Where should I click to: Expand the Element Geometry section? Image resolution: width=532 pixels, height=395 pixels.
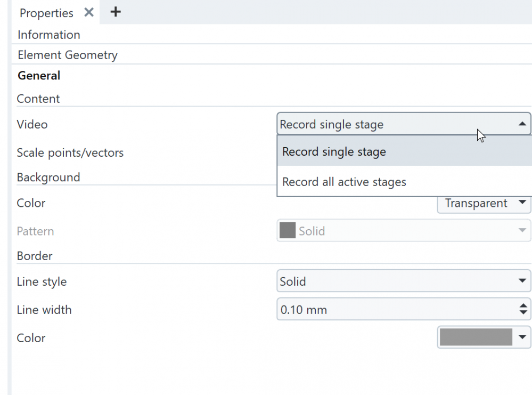[67, 55]
